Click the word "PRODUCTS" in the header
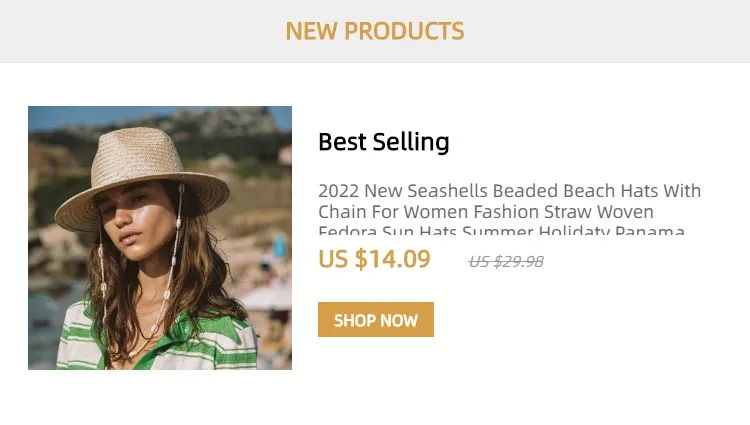This screenshot has width=750, height=425. [404, 31]
